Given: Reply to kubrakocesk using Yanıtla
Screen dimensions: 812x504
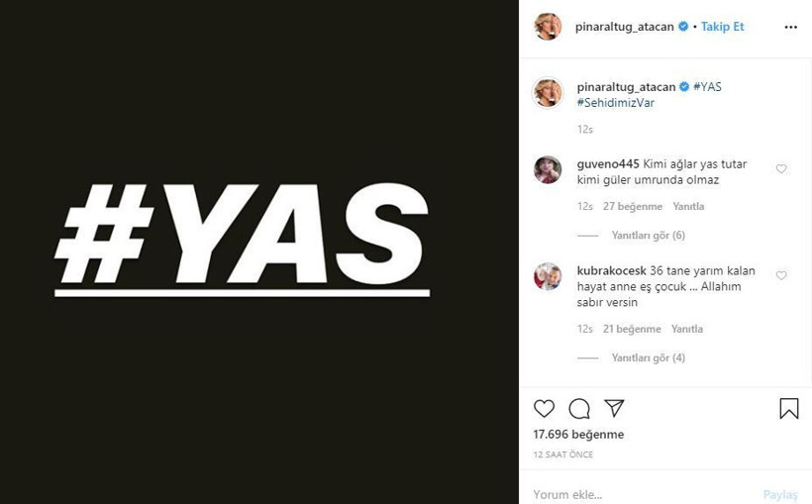Looking at the screenshot, I should point(687,329).
